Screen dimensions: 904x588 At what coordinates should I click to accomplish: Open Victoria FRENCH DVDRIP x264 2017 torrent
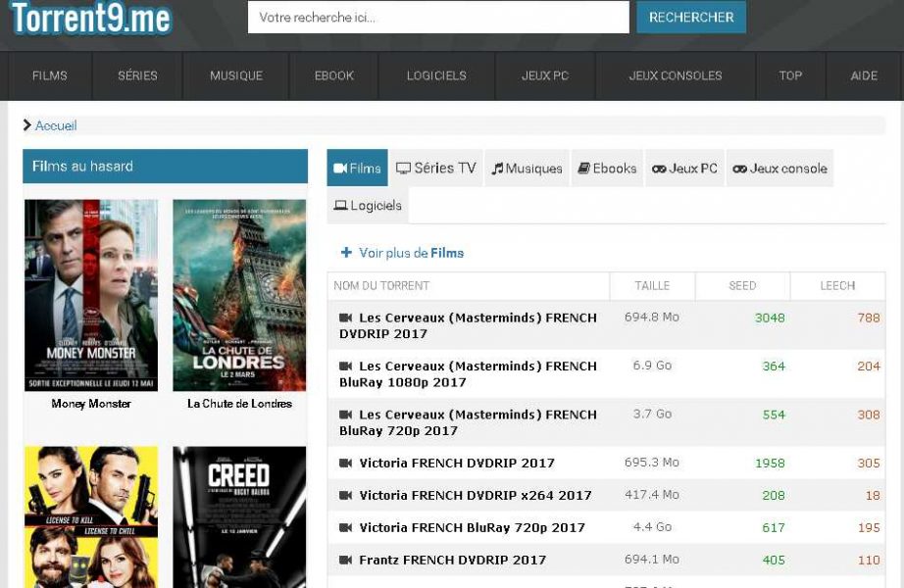coord(475,495)
